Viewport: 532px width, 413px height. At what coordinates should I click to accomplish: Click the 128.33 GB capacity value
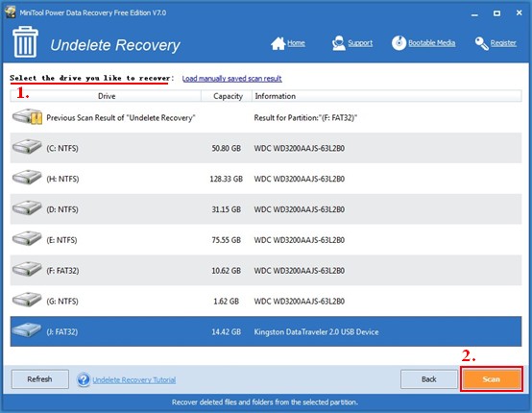click(x=226, y=179)
